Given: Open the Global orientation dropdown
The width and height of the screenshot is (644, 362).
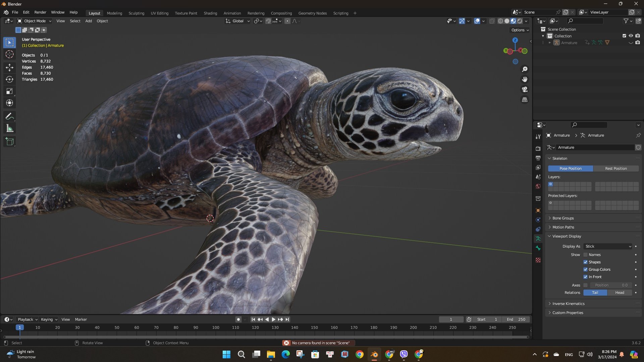Looking at the screenshot, I should [x=237, y=21].
